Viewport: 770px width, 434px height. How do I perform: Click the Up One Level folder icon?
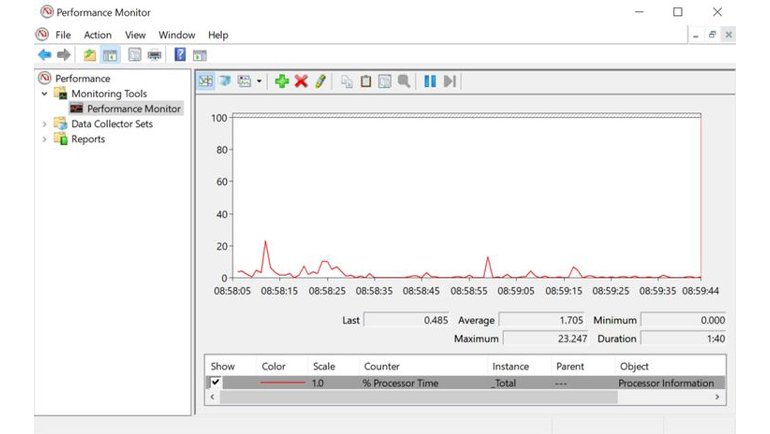pos(89,54)
